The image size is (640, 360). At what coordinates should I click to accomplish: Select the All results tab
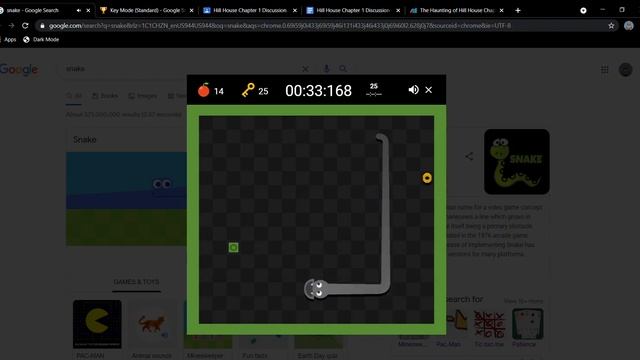(74, 96)
